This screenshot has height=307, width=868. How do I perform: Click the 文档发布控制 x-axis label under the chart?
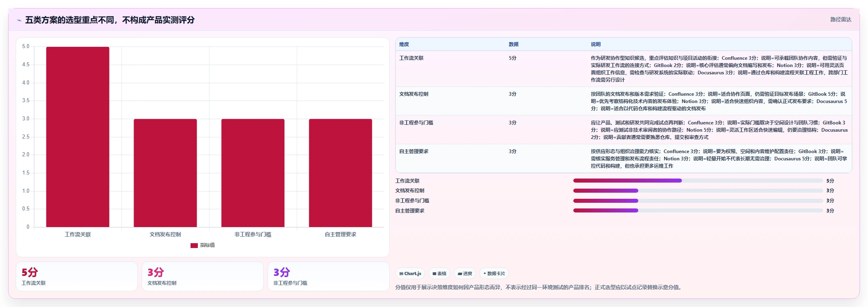(x=165, y=234)
